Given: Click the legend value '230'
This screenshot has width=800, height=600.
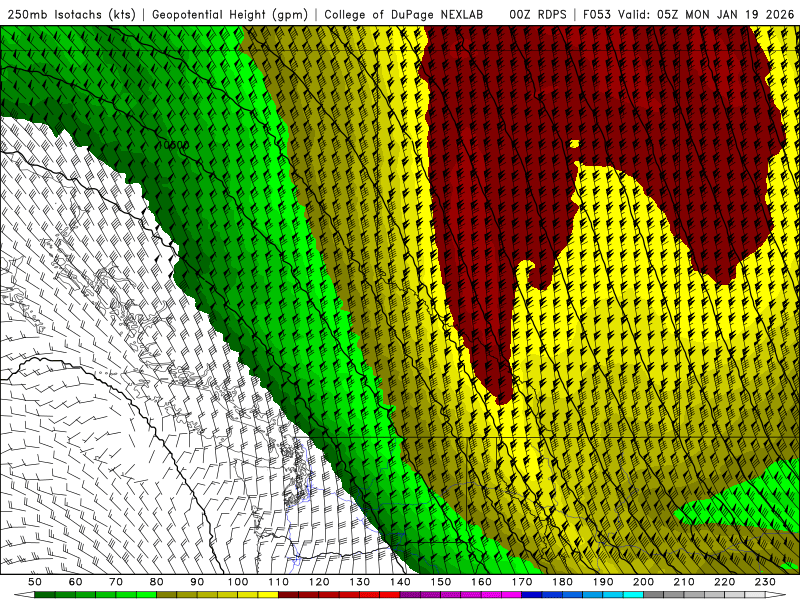Looking at the screenshot, I should pos(765,582).
